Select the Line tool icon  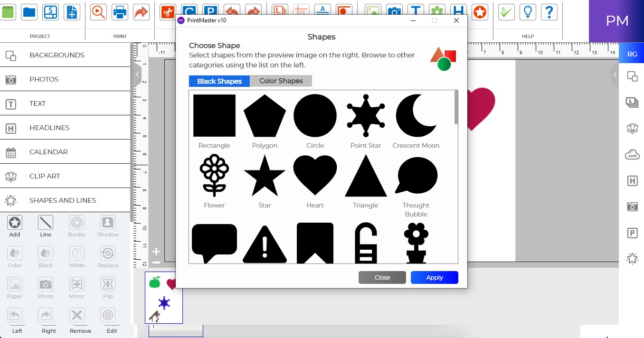click(x=46, y=223)
